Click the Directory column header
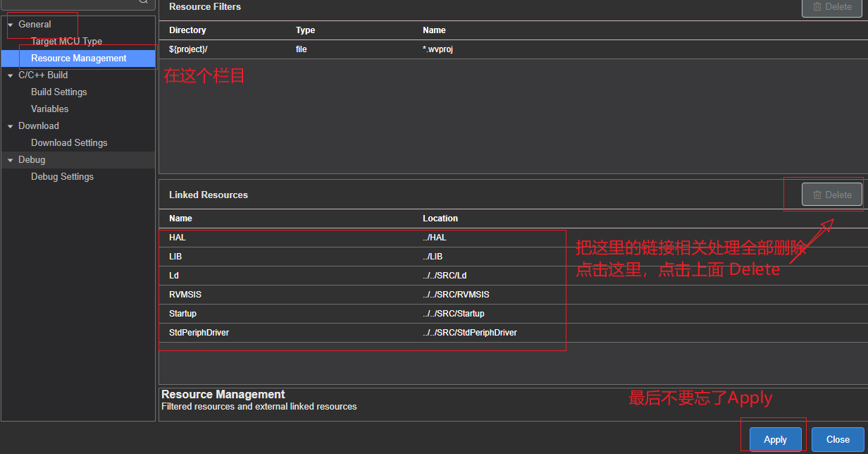The height and width of the screenshot is (454, 868). click(187, 30)
